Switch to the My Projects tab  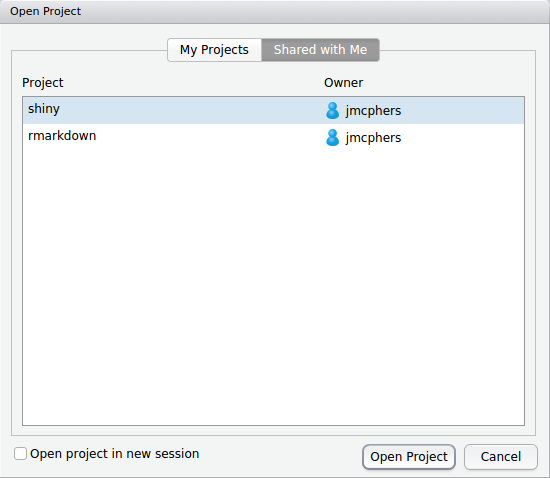point(214,50)
